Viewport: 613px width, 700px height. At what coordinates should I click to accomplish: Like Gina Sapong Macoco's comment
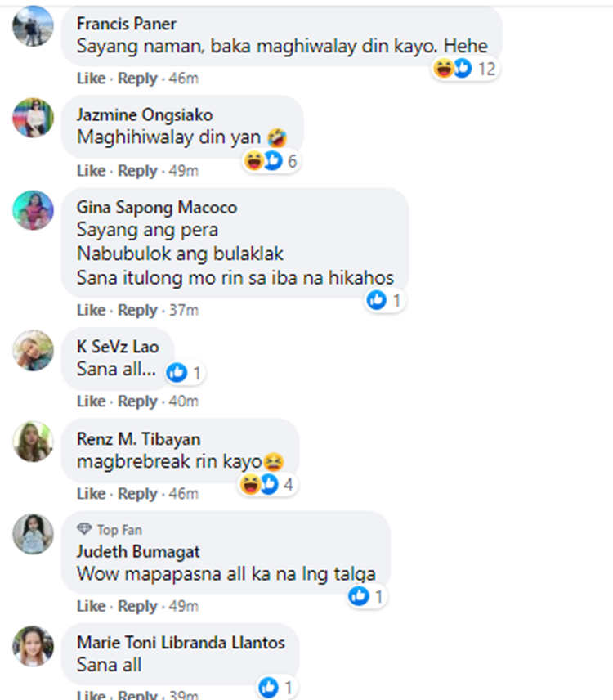pyautogui.click(x=91, y=310)
